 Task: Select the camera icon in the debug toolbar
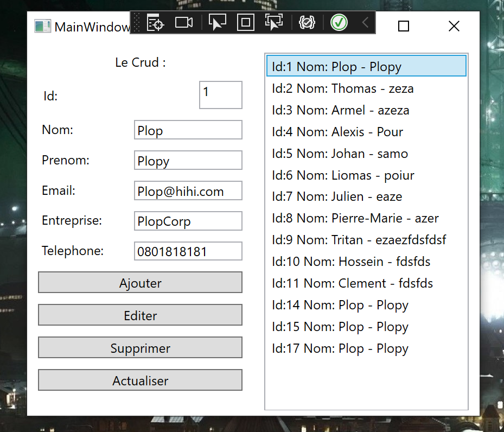pyautogui.click(x=184, y=22)
